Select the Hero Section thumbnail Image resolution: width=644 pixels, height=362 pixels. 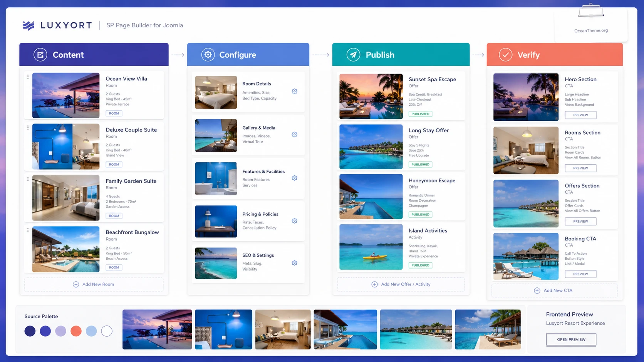[x=526, y=97]
